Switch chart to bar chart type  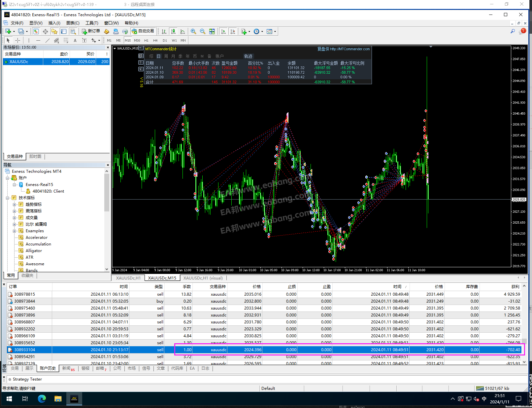click(164, 31)
